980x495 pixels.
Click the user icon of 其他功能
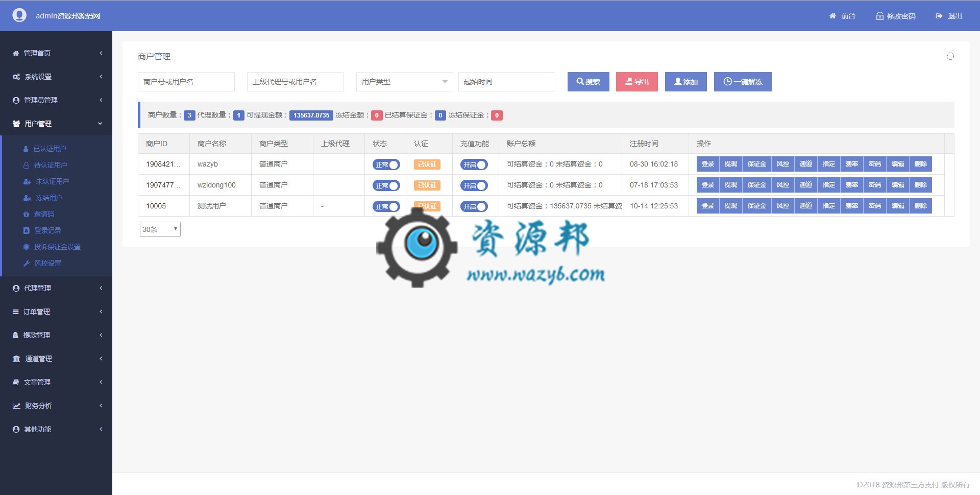16,429
